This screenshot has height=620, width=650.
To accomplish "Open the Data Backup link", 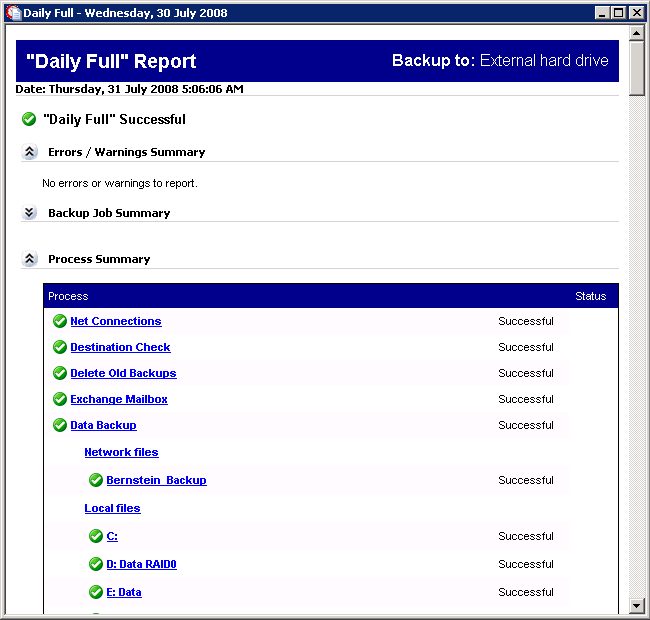I will (x=103, y=425).
